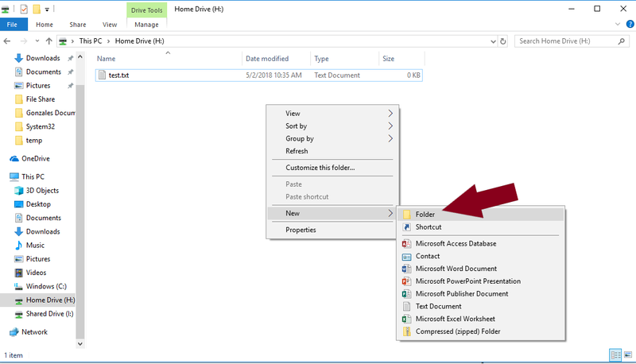Click the Up directory arrow icon
Image resolution: width=636 pixels, height=364 pixels.
coord(49,41)
